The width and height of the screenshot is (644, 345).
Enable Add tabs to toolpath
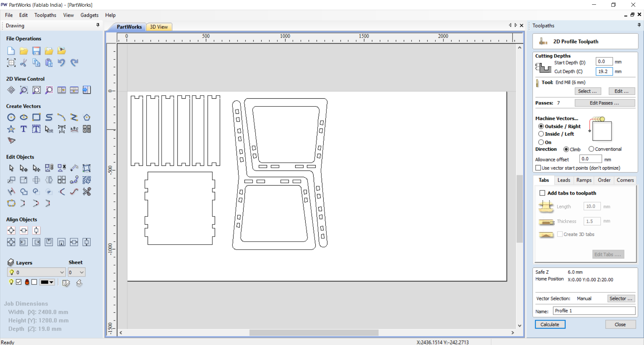[x=542, y=193]
